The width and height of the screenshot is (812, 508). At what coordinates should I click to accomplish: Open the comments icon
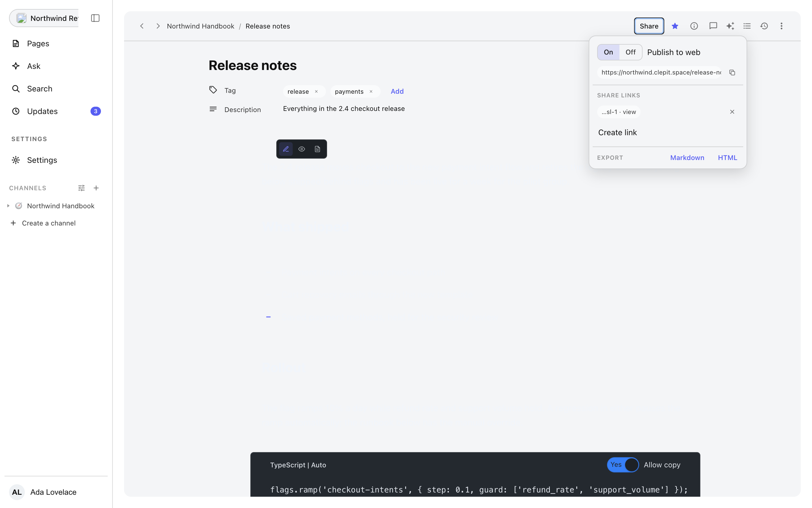713,26
